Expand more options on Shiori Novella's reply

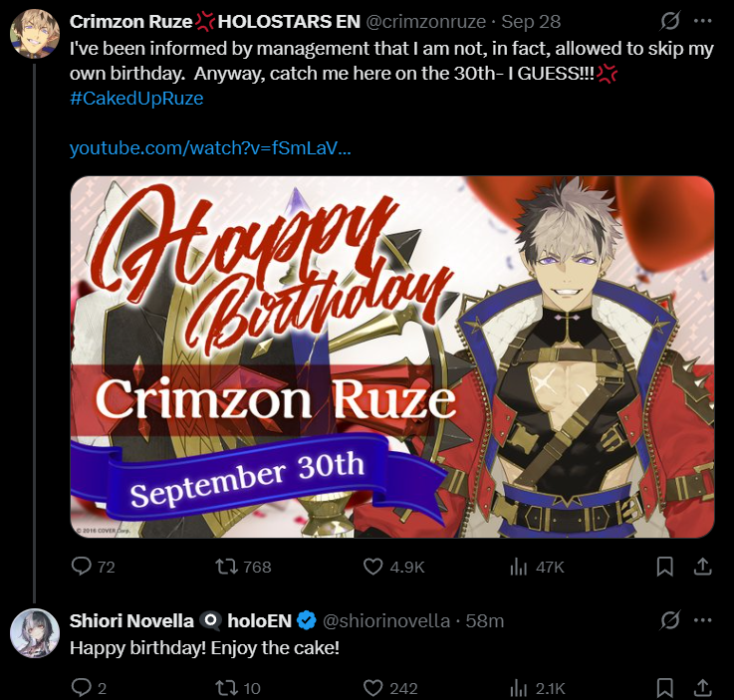tap(703, 620)
